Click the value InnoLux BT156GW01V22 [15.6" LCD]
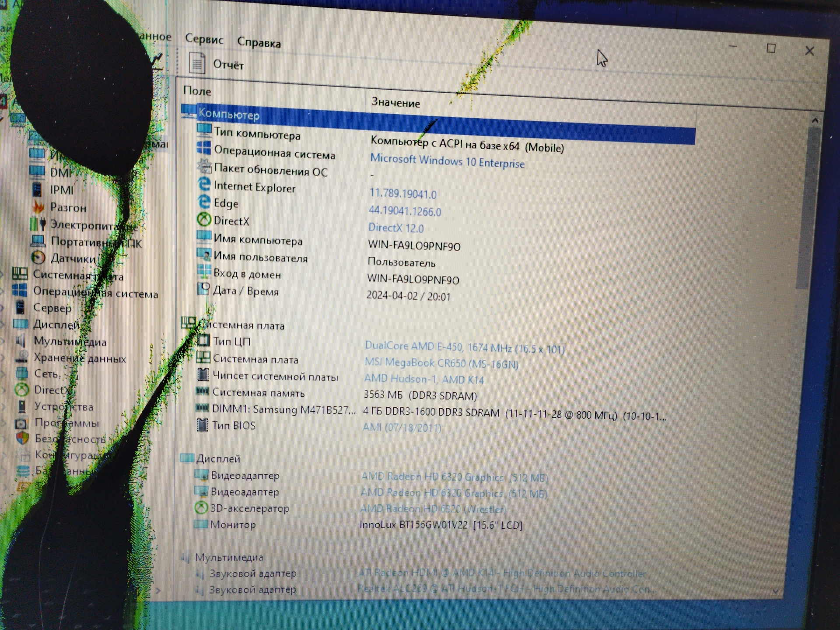The image size is (840, 630). click(441, 525)
